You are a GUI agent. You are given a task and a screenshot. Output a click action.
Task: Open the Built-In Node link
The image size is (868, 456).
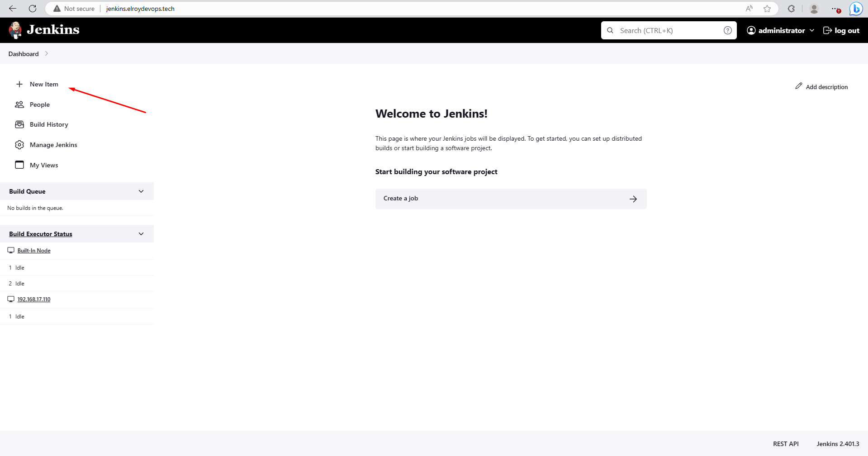34,250
